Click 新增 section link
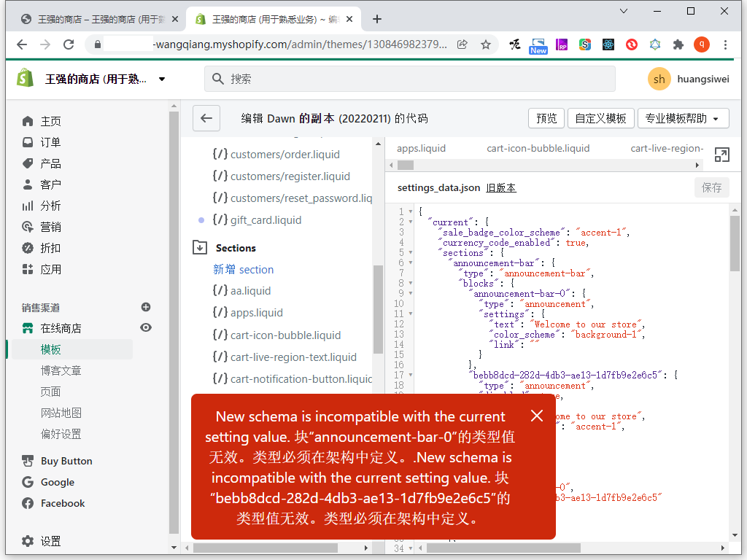This screenshot has height=560, width=747. [244, 270]
